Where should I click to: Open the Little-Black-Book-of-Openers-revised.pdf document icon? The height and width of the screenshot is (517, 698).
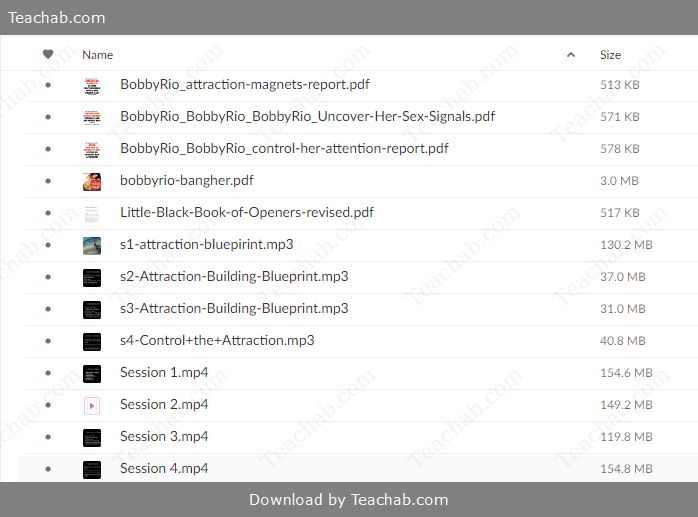[92, 214]
